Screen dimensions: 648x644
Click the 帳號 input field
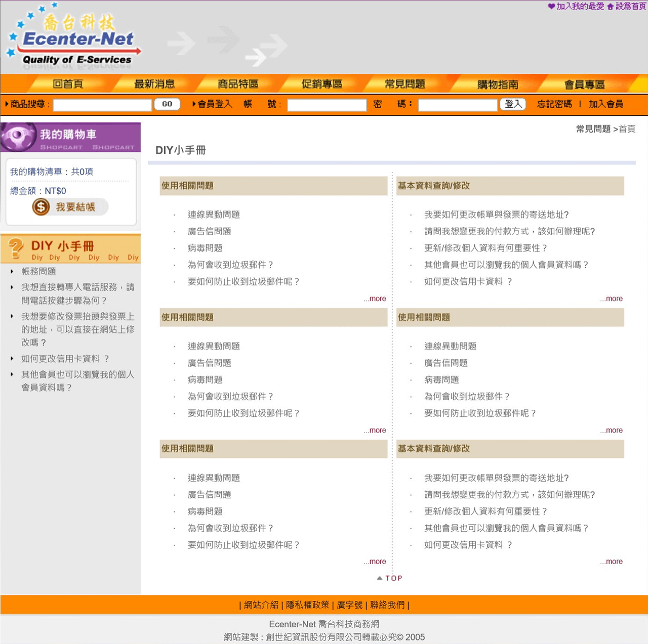(x=327, y=105)
